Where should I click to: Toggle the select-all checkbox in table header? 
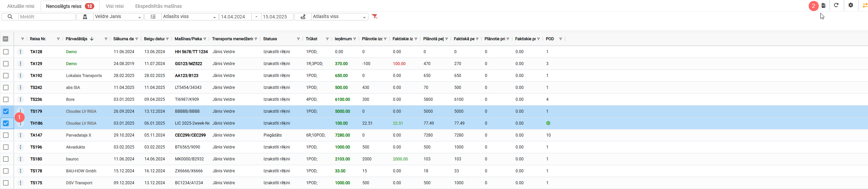pos(5,39)
